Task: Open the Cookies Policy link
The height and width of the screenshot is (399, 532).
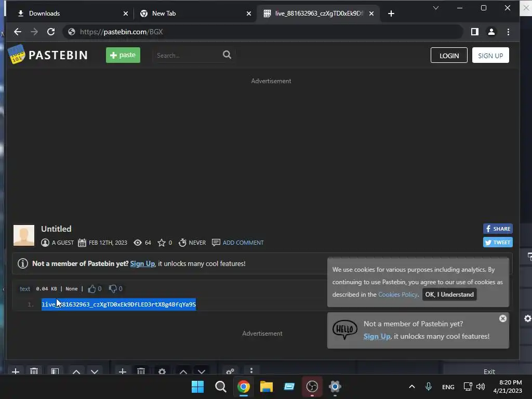Action: tap(397, 295)
